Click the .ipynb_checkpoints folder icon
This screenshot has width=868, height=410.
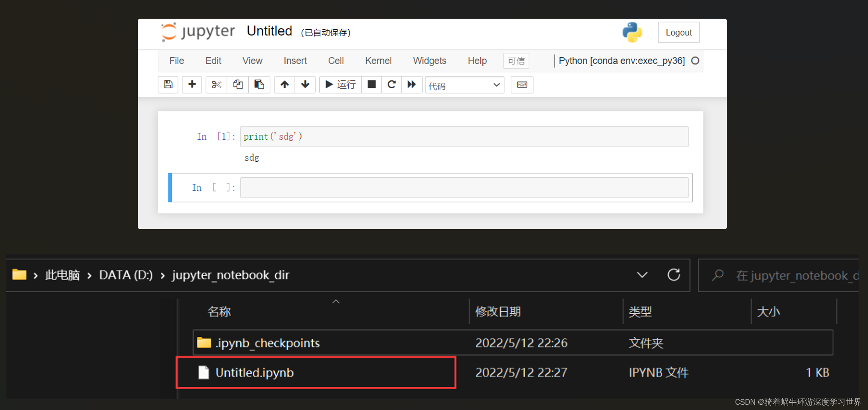204,343
